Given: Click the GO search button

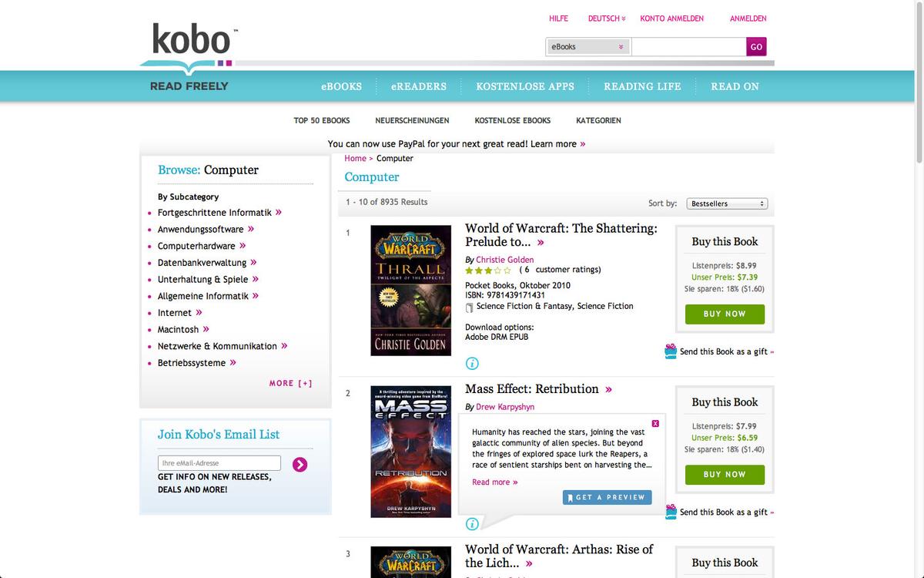Looking at the screenshot, I should pyautogui.click(x=756, y=47).
